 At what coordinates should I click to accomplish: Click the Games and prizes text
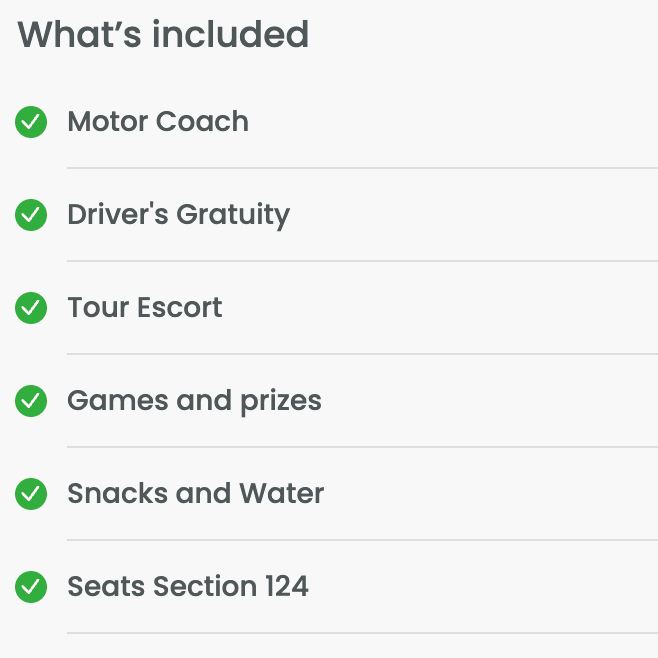[x=194, y=401]
